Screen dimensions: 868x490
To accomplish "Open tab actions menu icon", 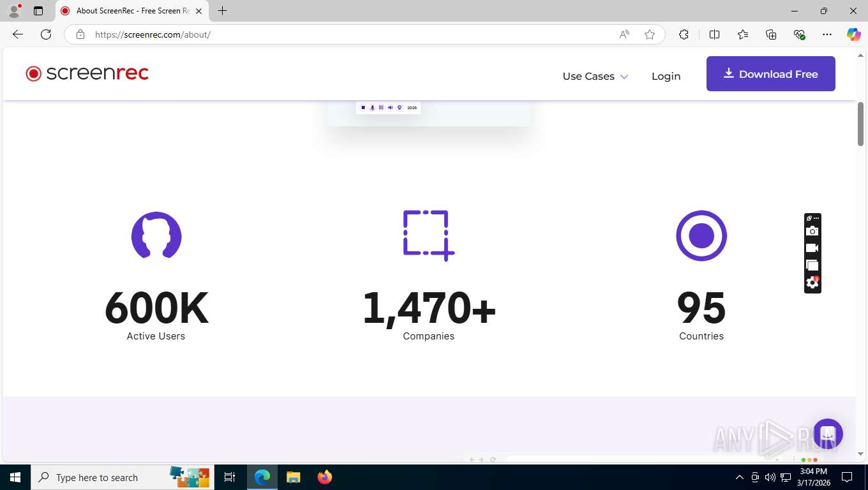I will point(38,11).
